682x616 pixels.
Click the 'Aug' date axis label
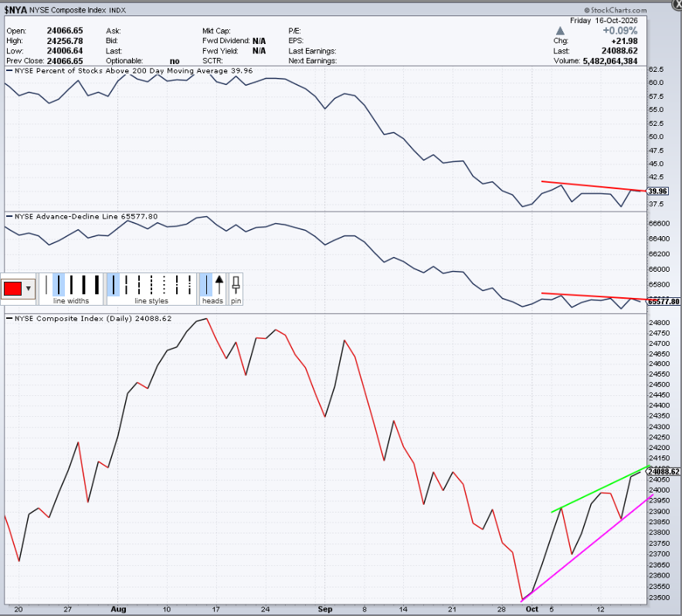[x=118, y=609]
